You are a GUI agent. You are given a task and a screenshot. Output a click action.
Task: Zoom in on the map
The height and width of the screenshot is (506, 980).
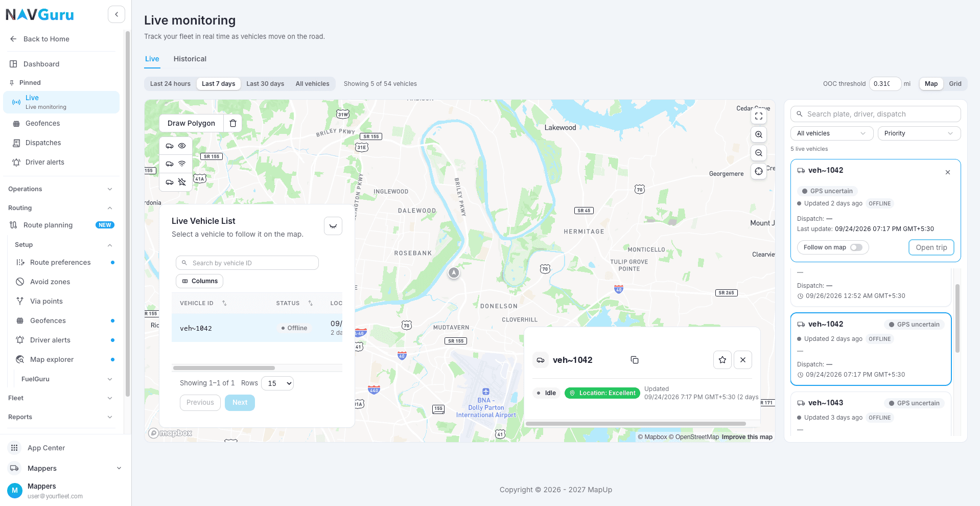tap(759, 134)
